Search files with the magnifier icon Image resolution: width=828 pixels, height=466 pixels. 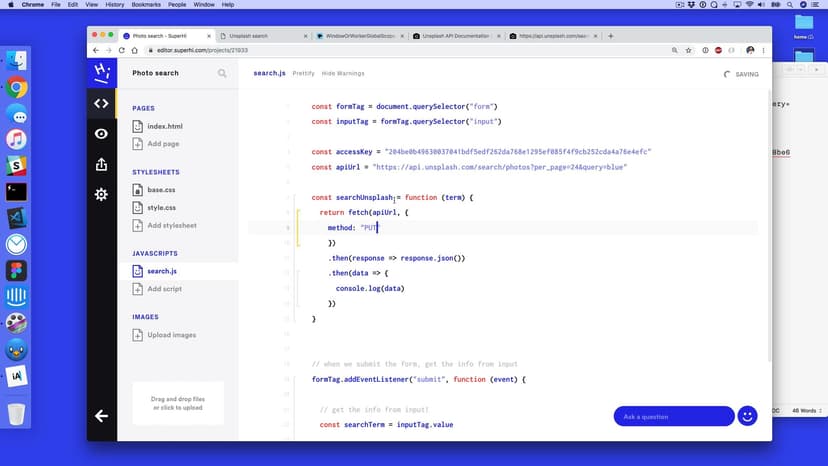pos(222,73)
